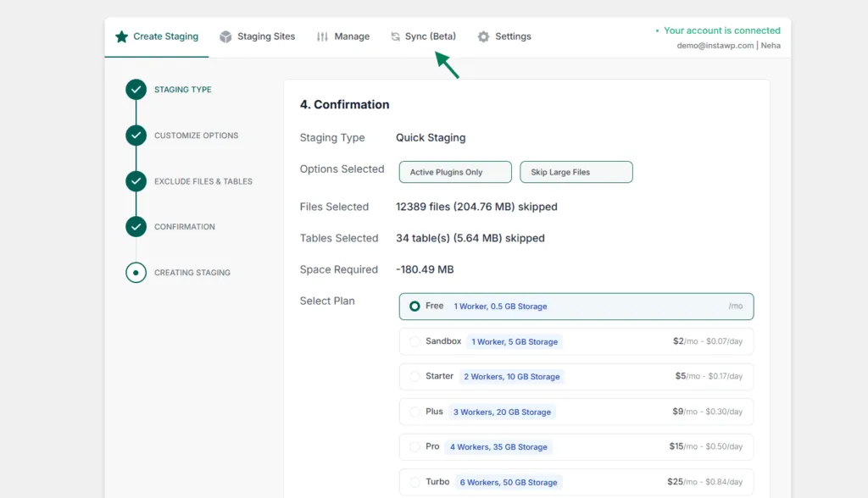The height and width of the screenshot is (498, 868).
Task: Click the Creating Staging step circle
Action: click(136, 273)
